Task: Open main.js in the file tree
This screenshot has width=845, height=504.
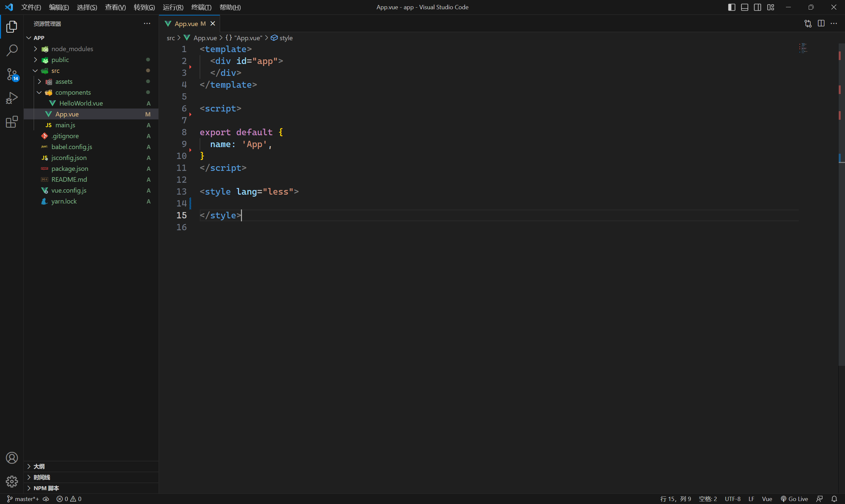Action: (91, 125)
